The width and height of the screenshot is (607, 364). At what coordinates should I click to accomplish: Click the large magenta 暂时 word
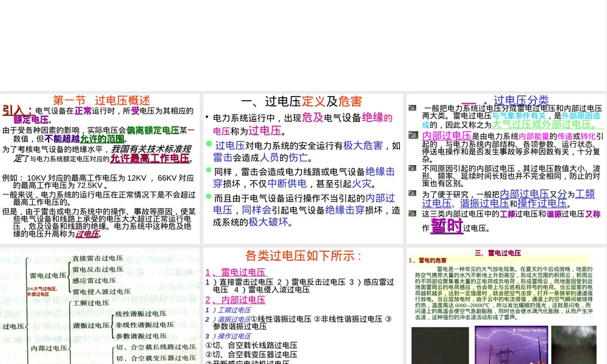click(447, 225)
